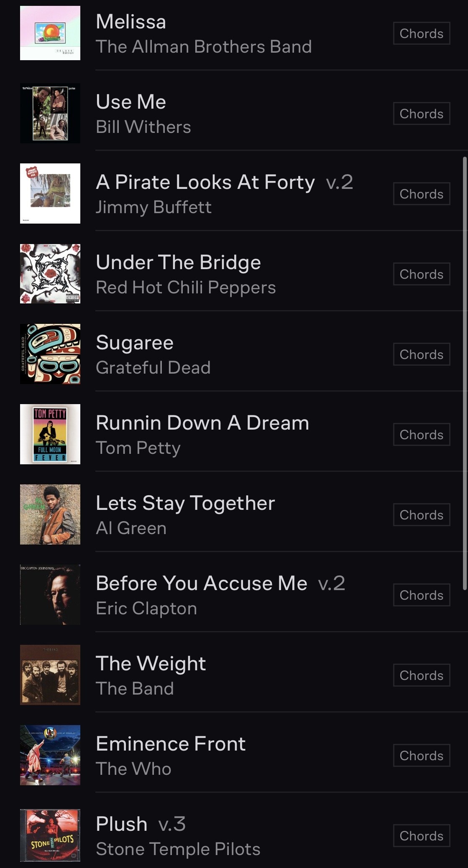
Task: Open the Al Green album thumbnail
Action: [50, 514]
